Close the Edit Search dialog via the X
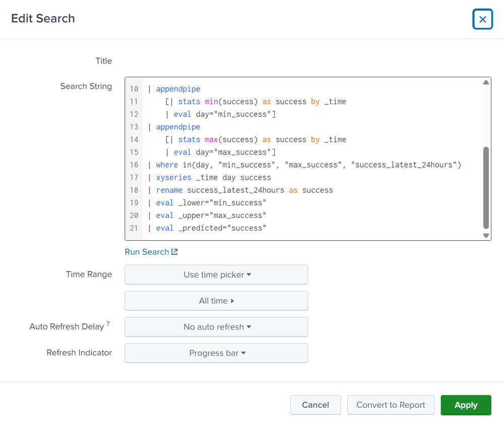504x428 pixels. pos(482,19)
